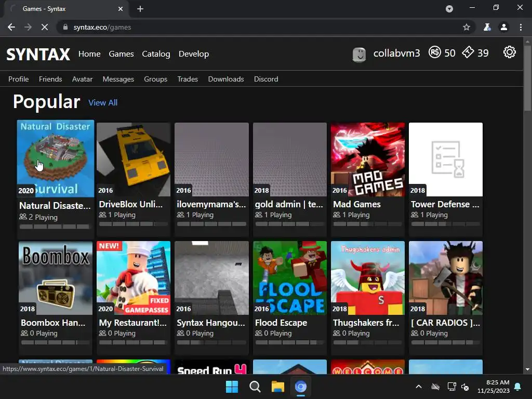This screenshot has height=399, width=532.
Task: Open notifications bell in taskbar
Action: point(518,387)
